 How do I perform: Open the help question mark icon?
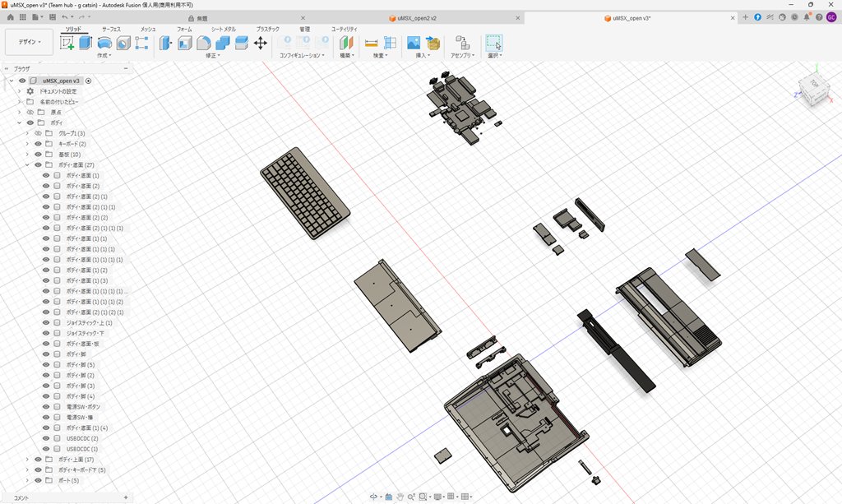pos(819,17)
